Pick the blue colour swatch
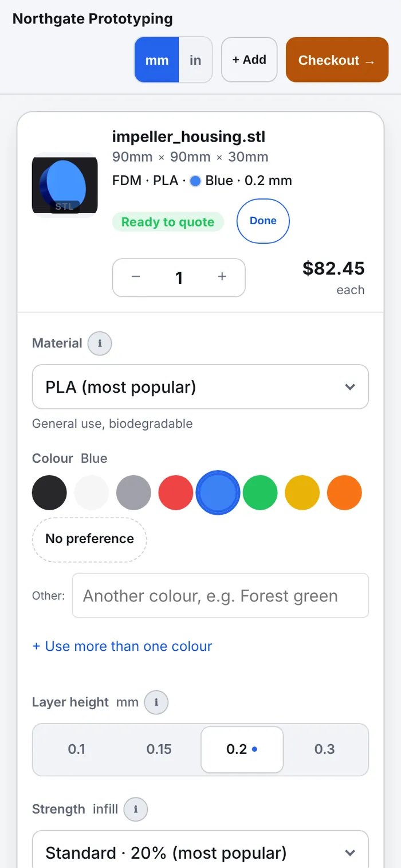 pyautogui.click(x=218, y=492)
